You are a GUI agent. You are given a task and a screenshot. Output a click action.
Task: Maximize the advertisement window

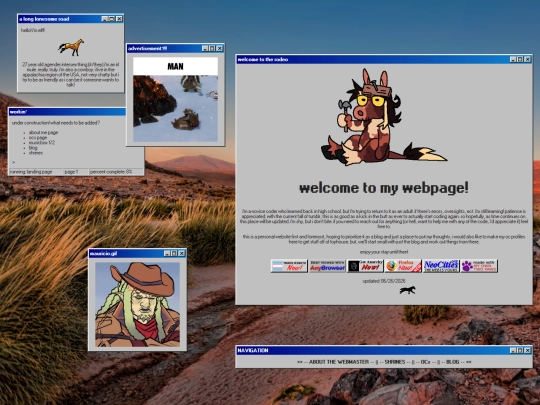(212, 49)
